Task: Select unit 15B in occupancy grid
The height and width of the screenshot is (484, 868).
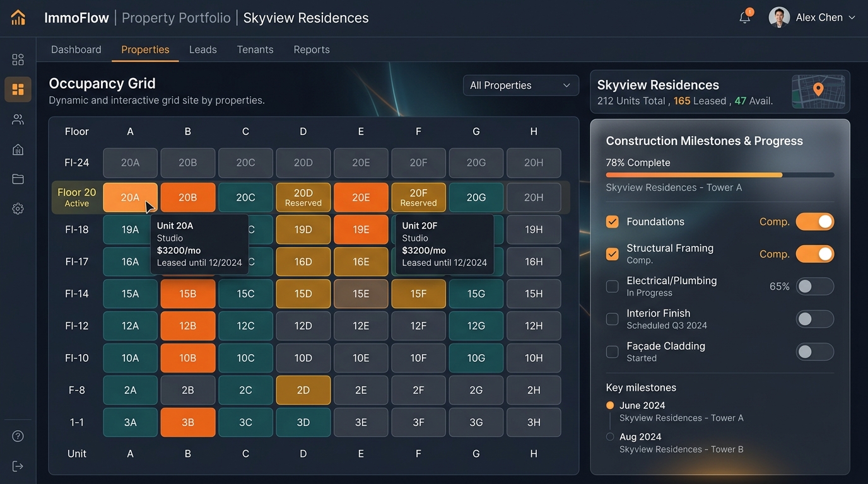Action: pos(188,294)
